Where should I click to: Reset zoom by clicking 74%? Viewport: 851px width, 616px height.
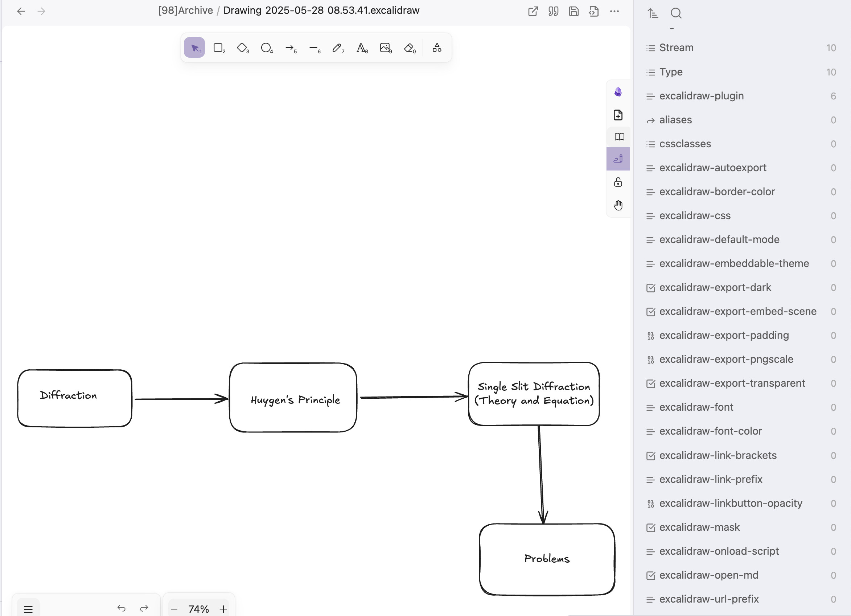[x=198, y=609]
